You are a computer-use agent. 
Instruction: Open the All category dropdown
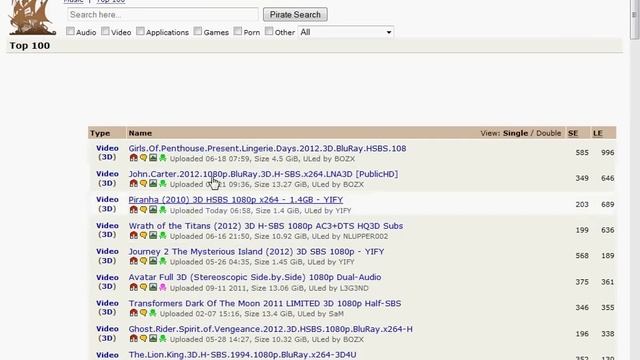346,32
